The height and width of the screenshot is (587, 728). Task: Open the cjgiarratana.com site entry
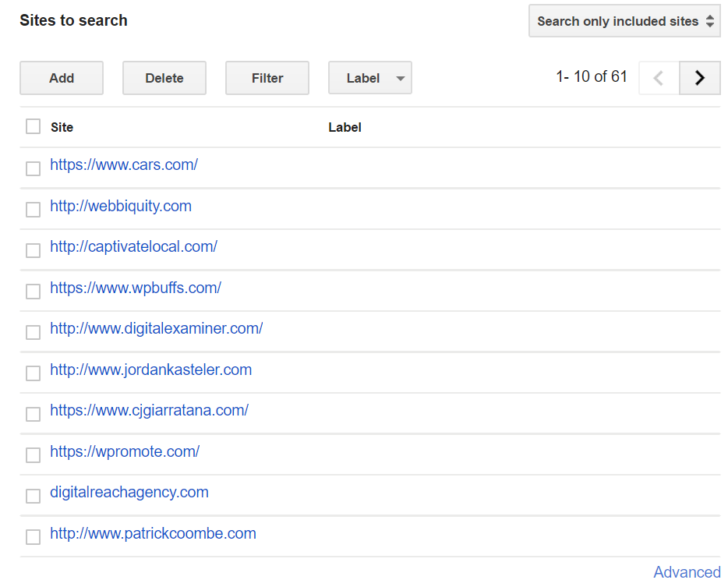149,410
